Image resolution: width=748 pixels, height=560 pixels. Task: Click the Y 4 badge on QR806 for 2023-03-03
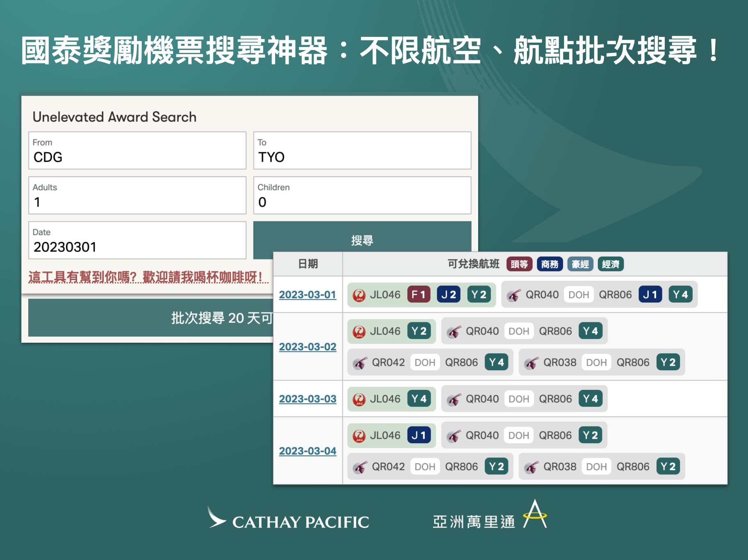coord(591,398)
